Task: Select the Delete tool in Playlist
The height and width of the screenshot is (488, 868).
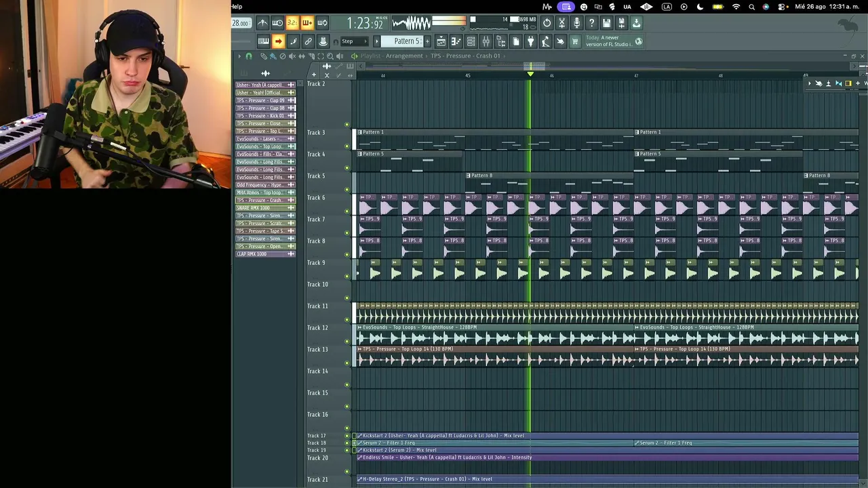Action: [x=283, y=56]
